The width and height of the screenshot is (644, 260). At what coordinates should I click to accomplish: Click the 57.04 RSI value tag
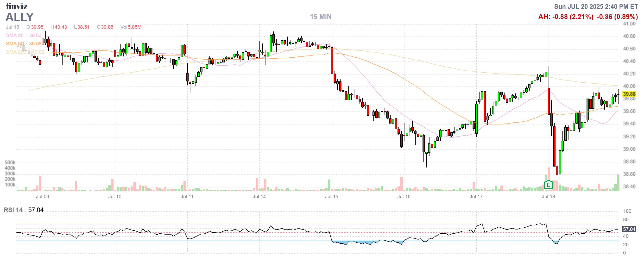[x=629, y=229]
